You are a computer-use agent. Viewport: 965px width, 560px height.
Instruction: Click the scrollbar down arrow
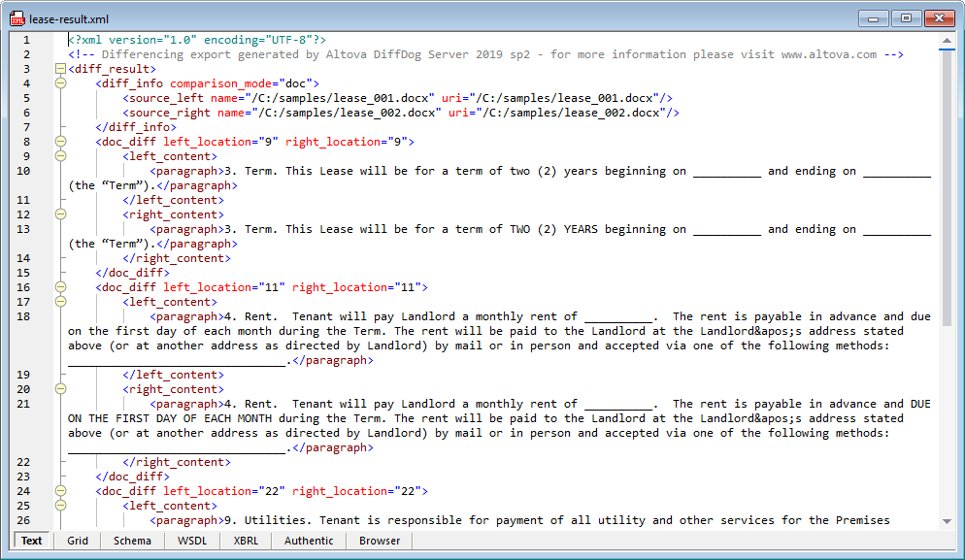tap(948, 519)
